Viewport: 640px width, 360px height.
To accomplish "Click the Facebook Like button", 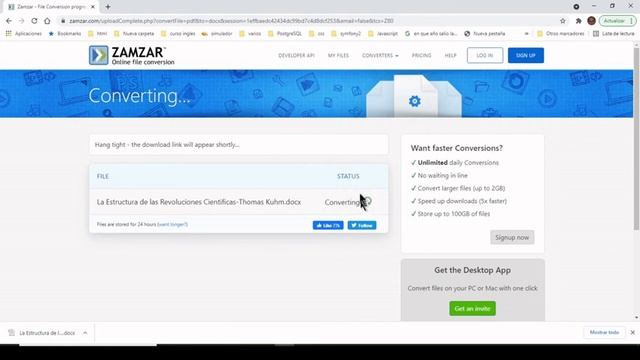I will pos(328,225).
